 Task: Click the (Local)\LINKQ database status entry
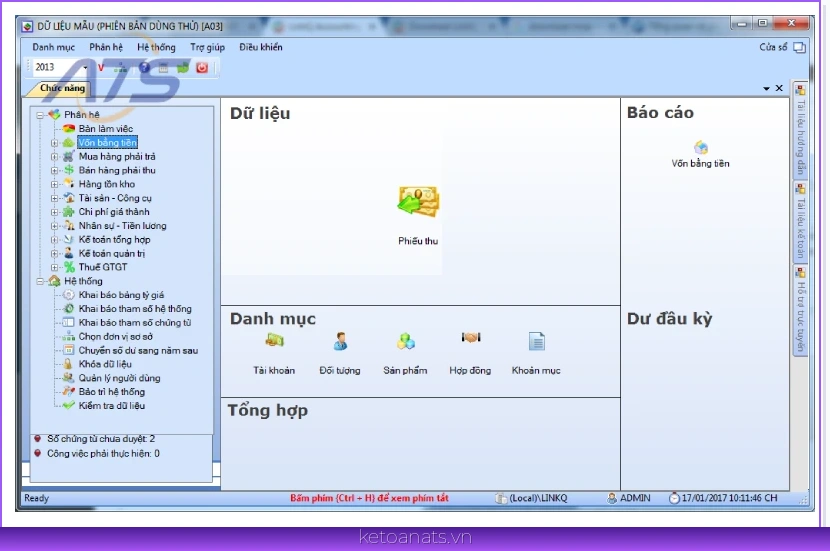click(x=531, y=498)
